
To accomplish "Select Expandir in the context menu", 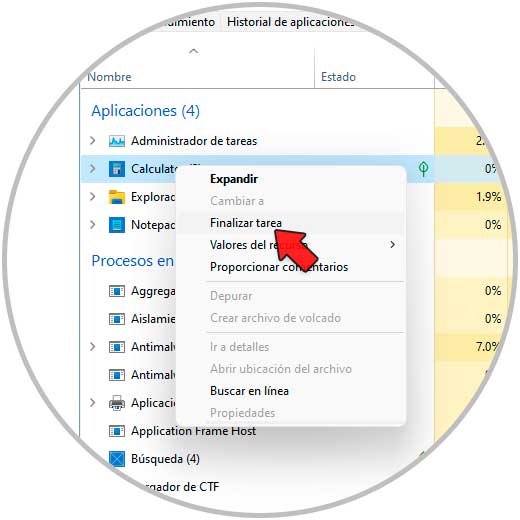I will pyautogui.click(x=234, y=179).
